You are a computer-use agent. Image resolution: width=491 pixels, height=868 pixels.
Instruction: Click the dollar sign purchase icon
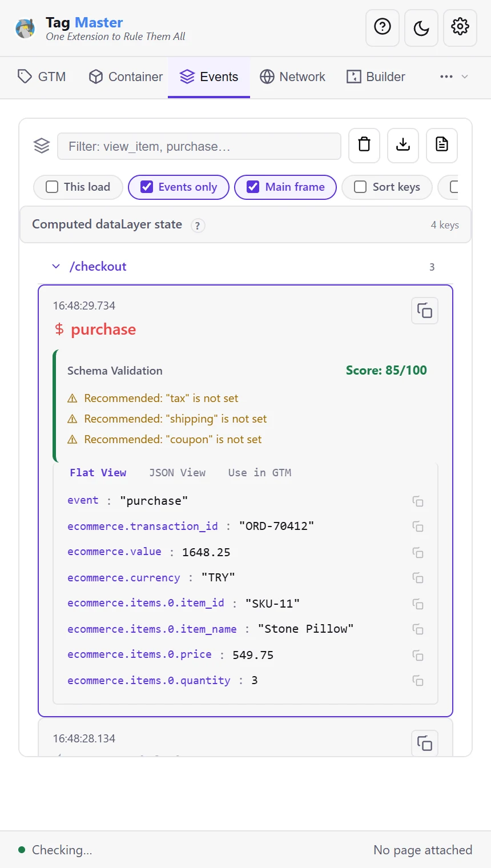pyautogui.click(x=59, y=329)
